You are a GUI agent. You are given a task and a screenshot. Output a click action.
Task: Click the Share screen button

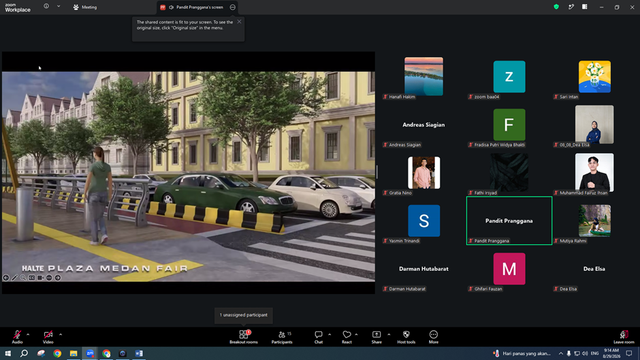click(376, 337)
